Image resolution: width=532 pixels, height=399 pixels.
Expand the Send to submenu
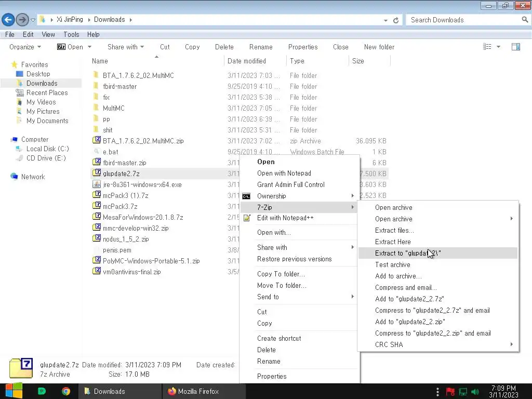tap(299, 297)
